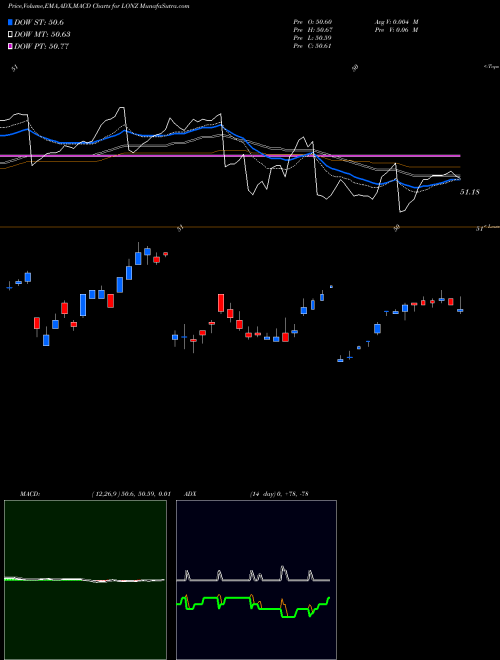Click the blue DOW ST legend swatch

click(11, 22)
